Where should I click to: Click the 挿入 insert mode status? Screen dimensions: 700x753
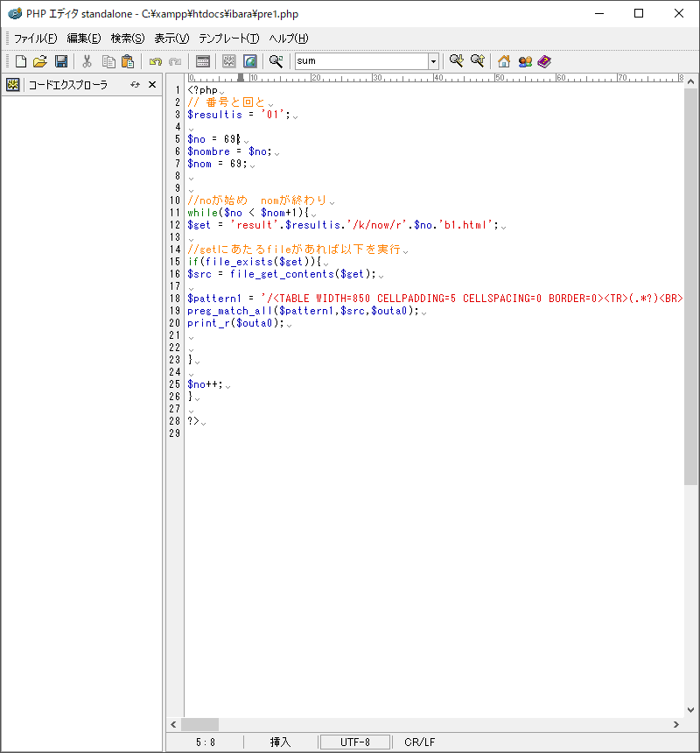tap(280, 742)
